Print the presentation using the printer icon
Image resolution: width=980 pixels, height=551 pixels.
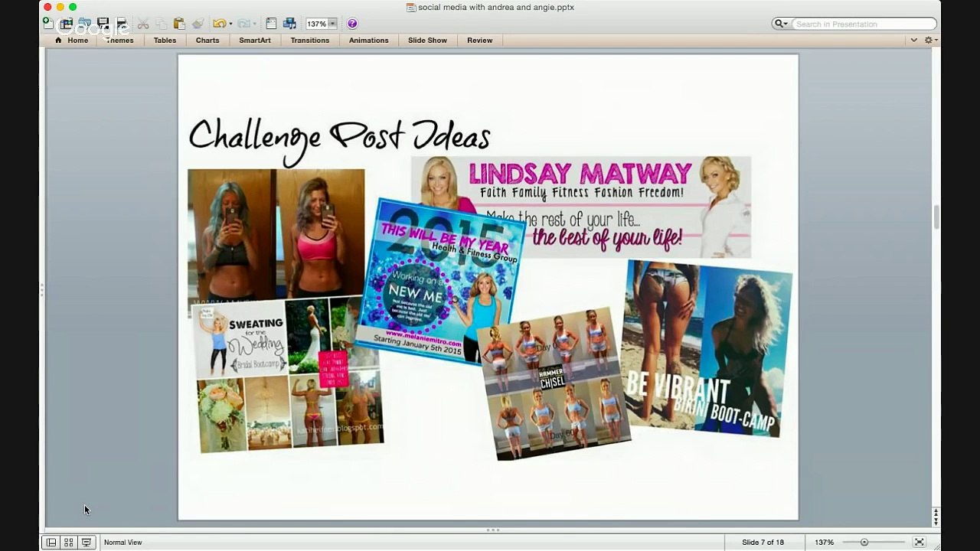121,24
